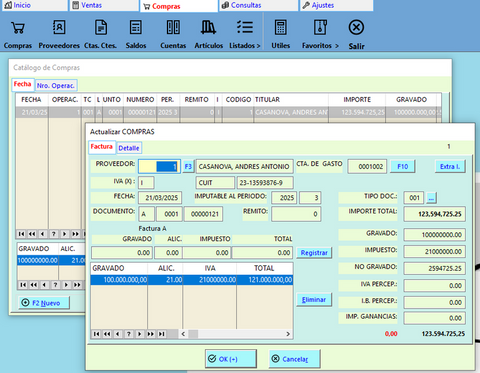Open the Cuentas icon
Screen dimensions: 480x373
click(x=173, y=28)
